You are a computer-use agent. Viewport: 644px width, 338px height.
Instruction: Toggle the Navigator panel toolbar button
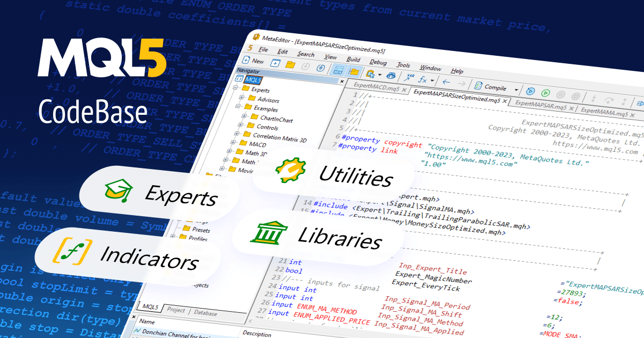point(339,70)
